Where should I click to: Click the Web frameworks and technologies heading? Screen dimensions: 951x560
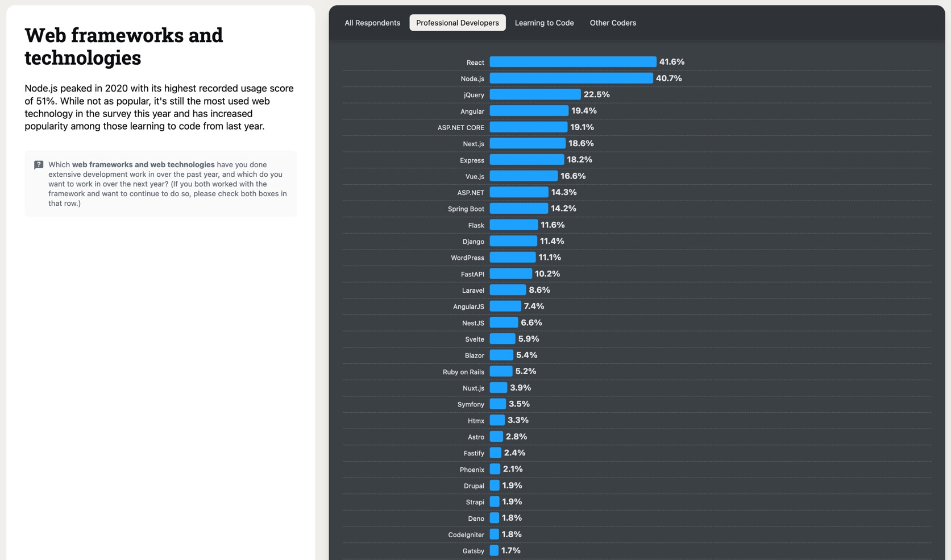point(123,45)
